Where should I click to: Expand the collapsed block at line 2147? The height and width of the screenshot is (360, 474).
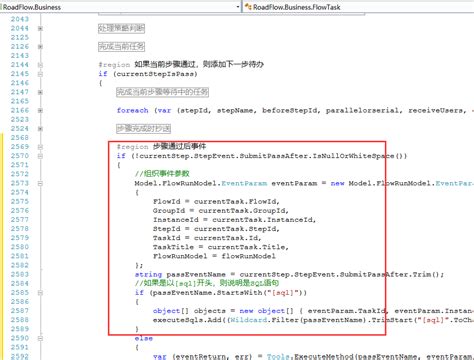coord(40,92)
